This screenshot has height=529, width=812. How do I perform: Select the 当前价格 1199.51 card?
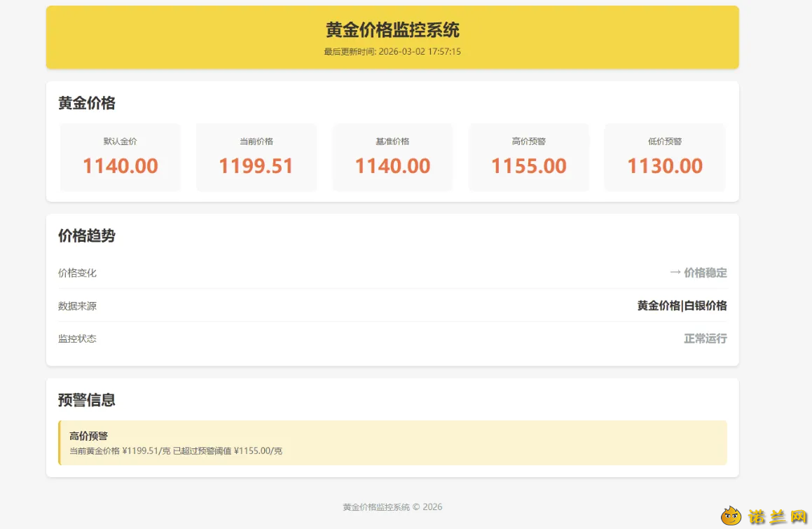click(256, 158)
